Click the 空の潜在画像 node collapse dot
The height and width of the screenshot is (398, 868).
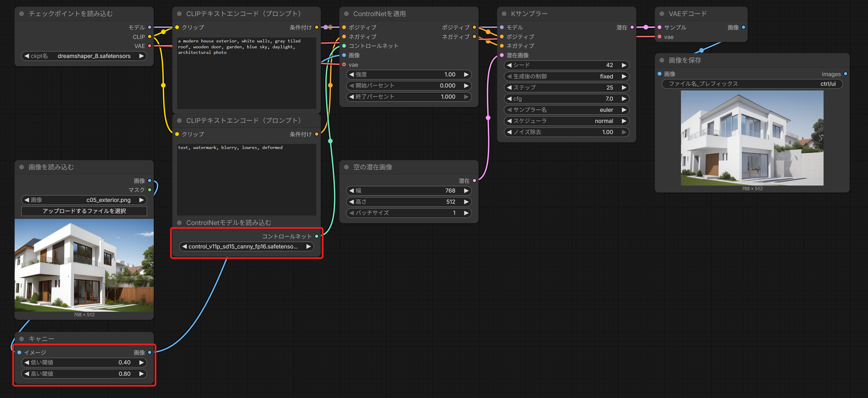tap(346, 167)
